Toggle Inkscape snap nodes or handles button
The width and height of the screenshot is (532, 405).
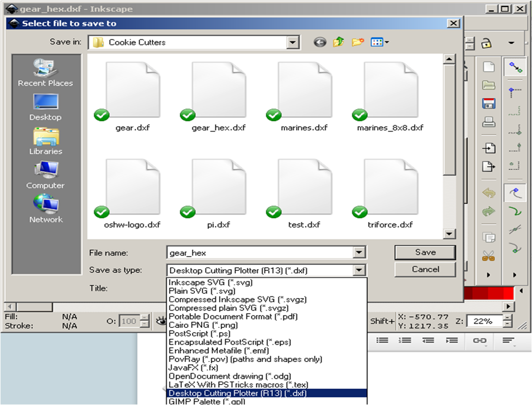(x=515, y=193)
